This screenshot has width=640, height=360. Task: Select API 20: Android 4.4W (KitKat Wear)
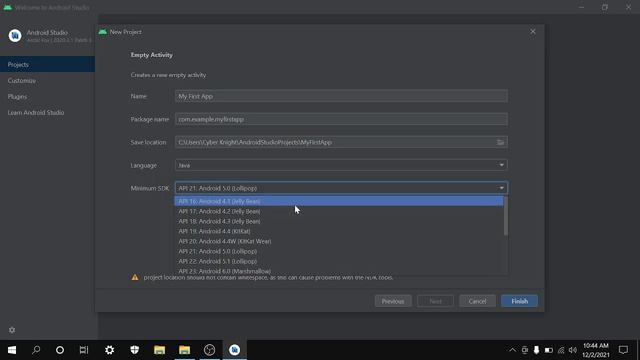[339, 241]
